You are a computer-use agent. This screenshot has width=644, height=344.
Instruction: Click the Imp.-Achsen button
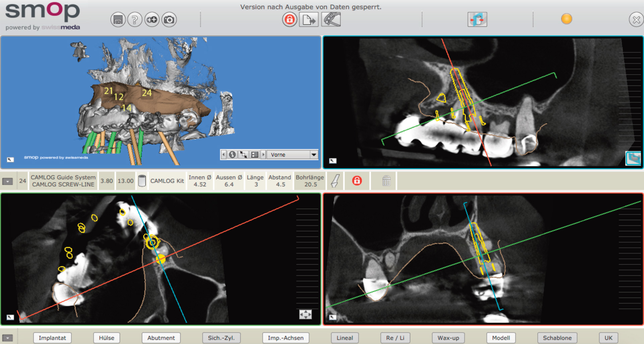[x=285, y=338]
